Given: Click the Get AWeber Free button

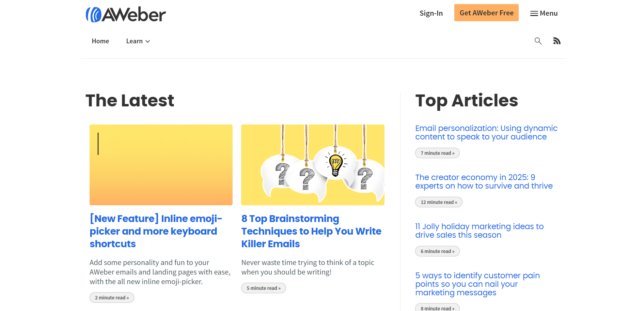Looking at the screenshot, I should [x=486, y=13].
